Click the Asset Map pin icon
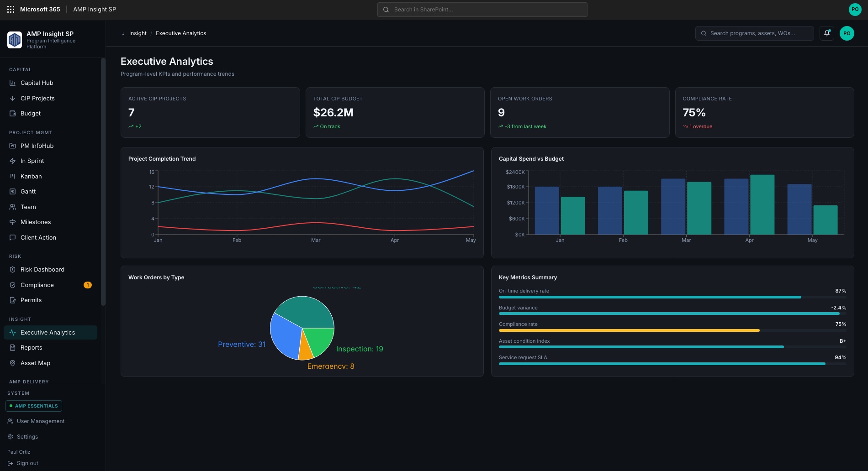 coord(12,363)
